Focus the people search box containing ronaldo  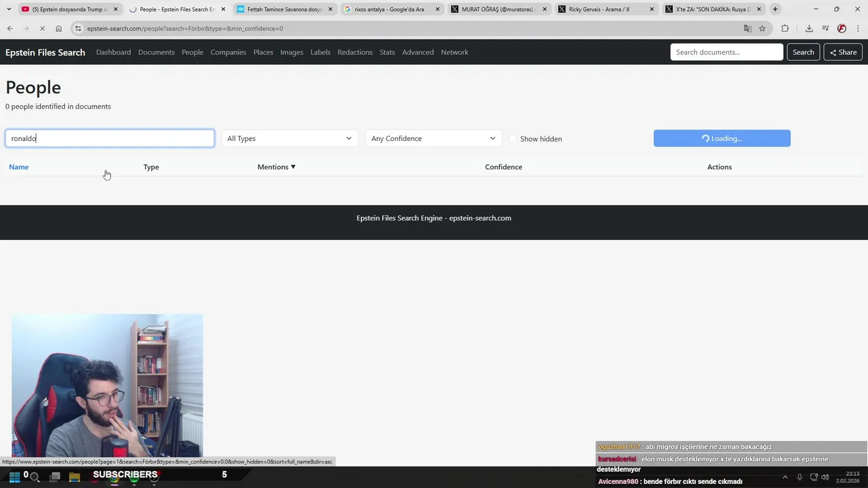[110, 138]
